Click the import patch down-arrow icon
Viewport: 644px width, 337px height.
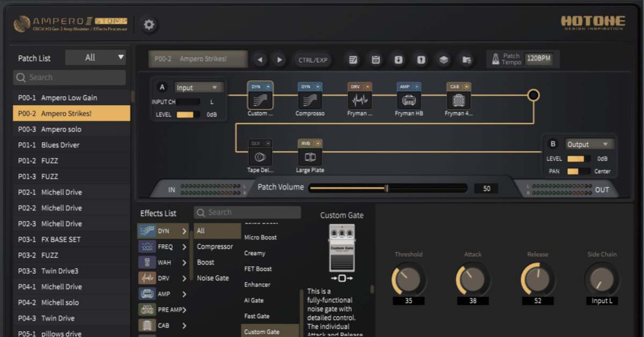click(x=398, y=60)
